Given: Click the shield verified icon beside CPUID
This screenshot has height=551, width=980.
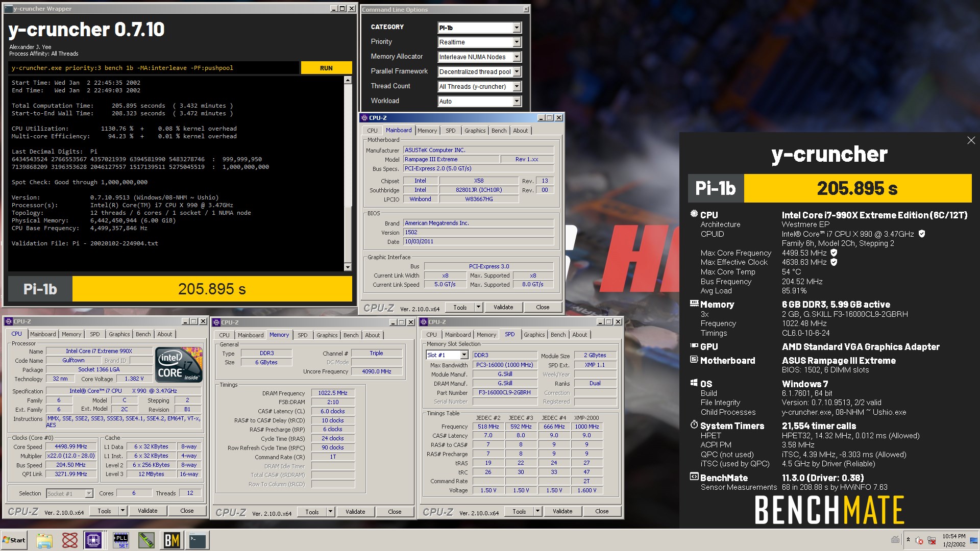Looking at the screenshot, I should pos(922,234).
